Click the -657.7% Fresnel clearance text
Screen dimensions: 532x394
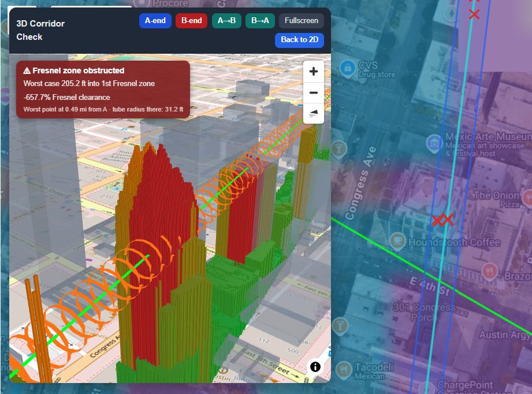67,98
